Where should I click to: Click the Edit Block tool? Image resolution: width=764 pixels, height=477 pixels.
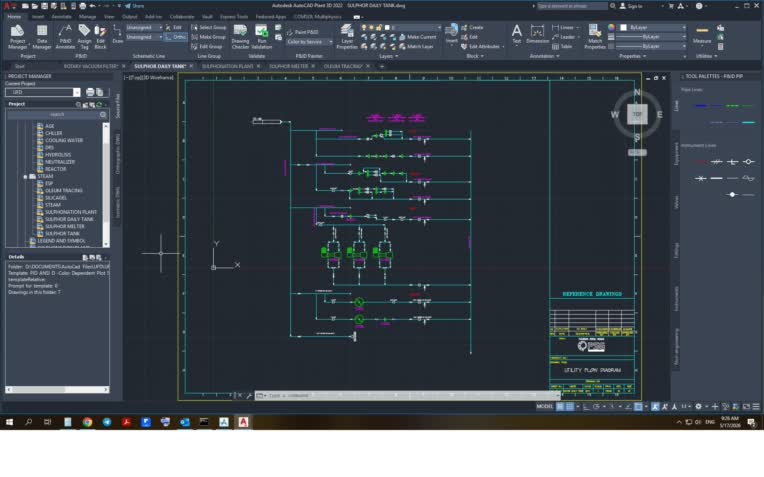100,37
